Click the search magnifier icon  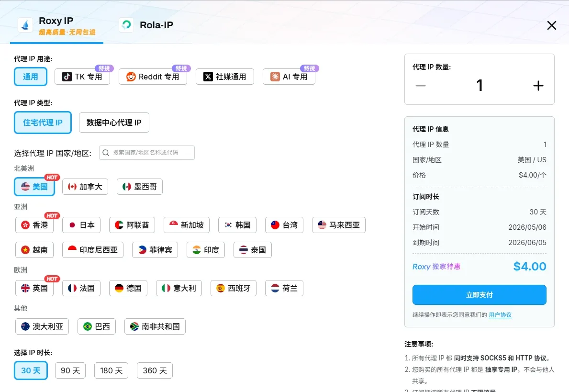coord(106,153)
